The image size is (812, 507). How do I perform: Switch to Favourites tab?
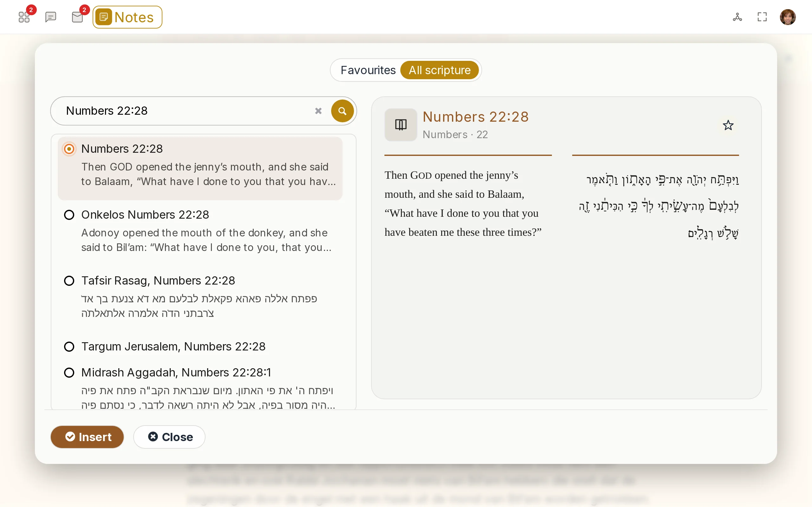click(x=368, y=70)
